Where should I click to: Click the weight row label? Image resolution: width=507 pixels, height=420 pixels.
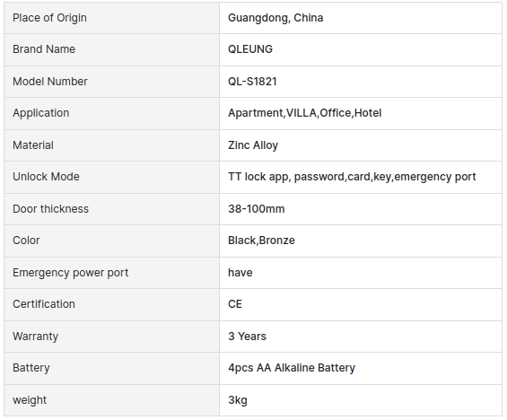30,400
